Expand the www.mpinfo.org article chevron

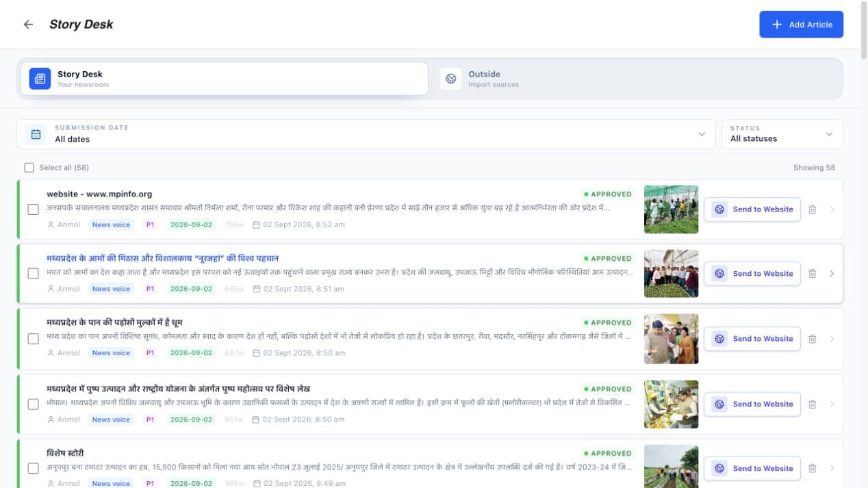(x=832, y=209)
